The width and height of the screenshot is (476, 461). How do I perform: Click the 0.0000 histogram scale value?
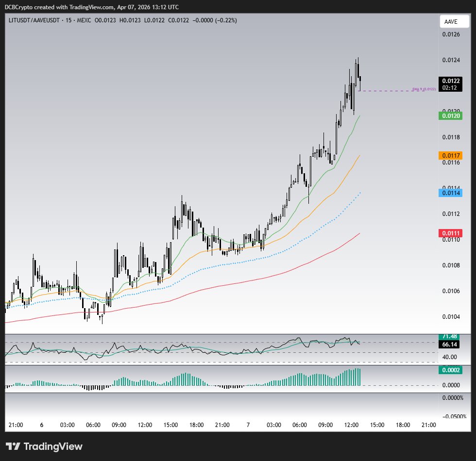451,385
